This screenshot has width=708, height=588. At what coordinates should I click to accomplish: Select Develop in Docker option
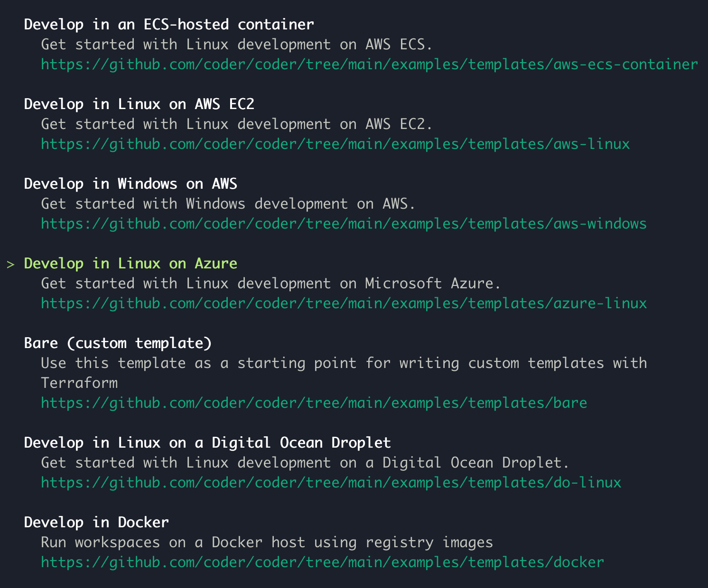96,522
